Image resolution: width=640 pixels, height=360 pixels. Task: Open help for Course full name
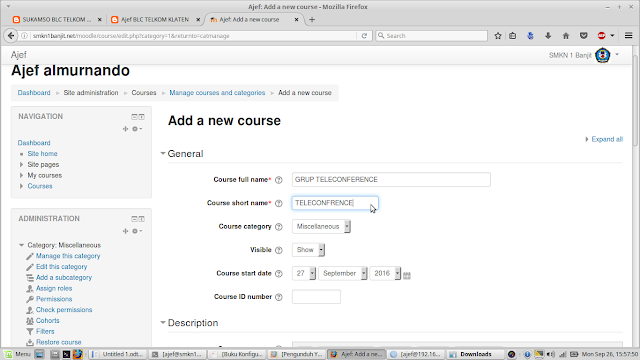click(279, 180)
